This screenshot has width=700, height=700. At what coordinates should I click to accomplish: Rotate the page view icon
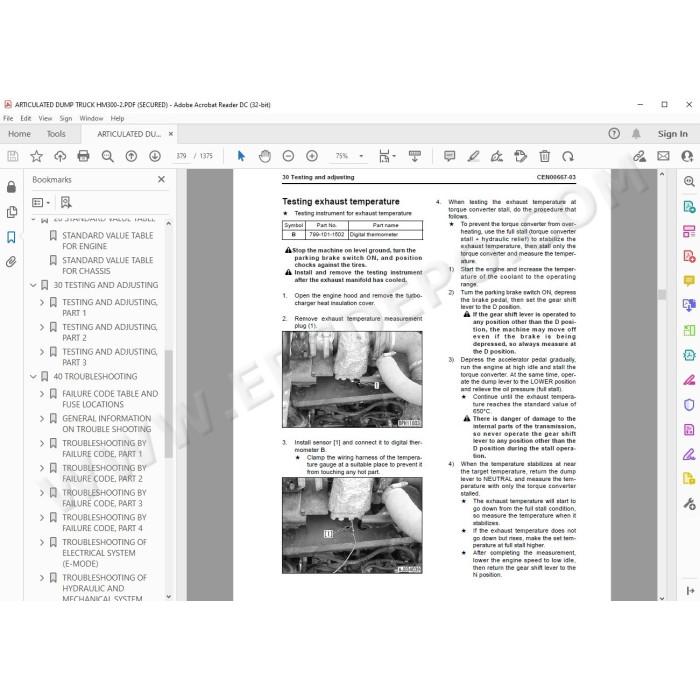point(568,156)
